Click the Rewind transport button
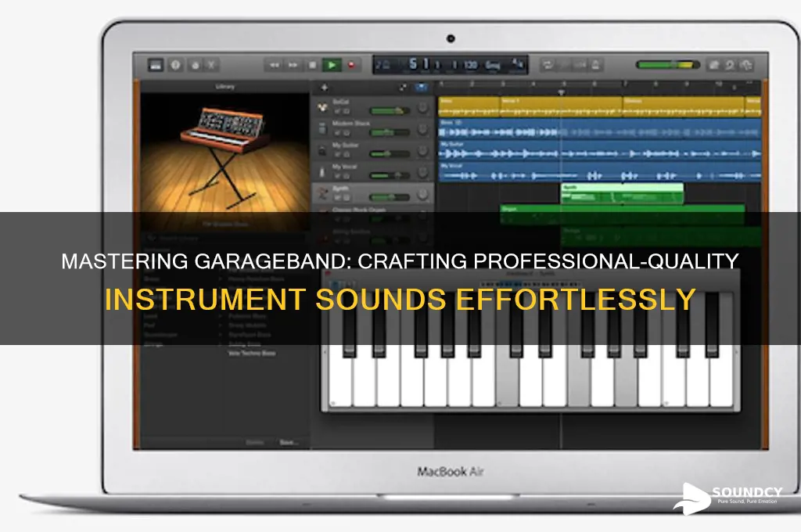 point(275,65)
